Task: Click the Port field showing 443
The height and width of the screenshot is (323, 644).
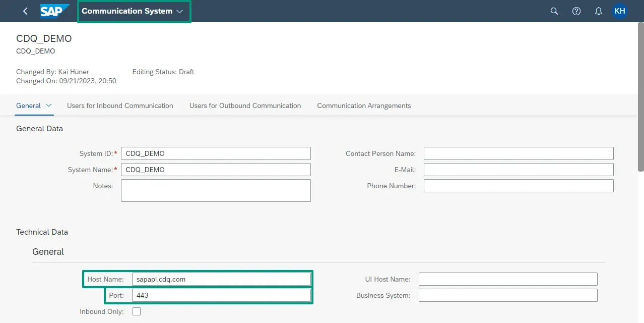Action: [x=221, y=295]
